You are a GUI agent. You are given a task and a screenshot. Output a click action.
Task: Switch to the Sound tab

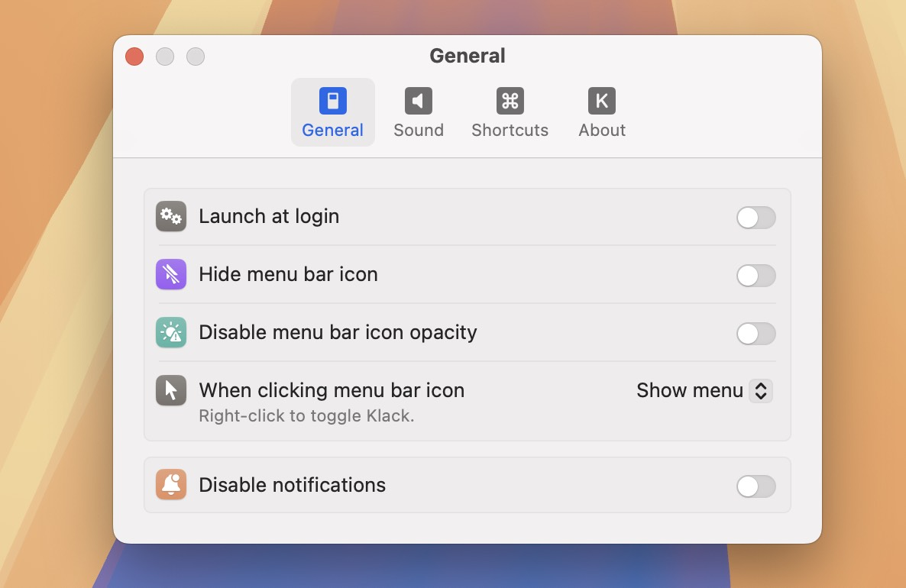pos(418,113)
